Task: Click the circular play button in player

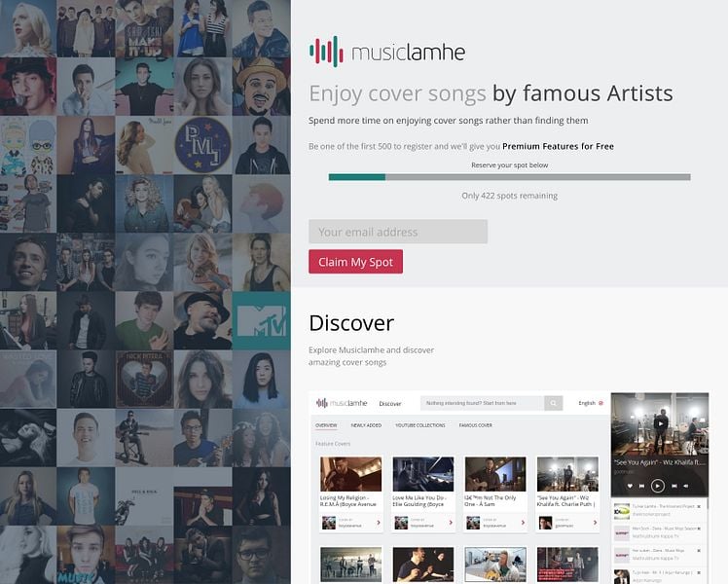Action: 657,486
